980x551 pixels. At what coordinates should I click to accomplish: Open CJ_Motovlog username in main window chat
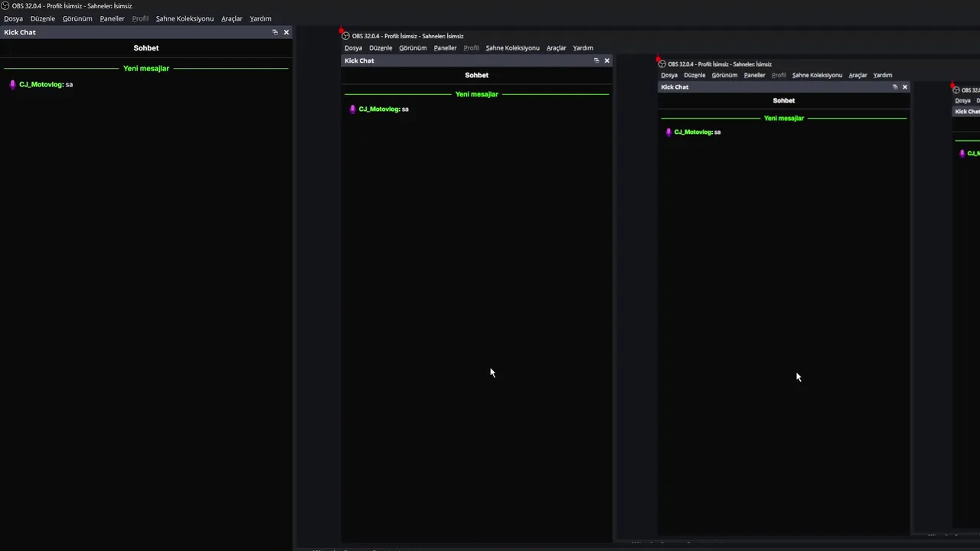[x=41, y=84]
